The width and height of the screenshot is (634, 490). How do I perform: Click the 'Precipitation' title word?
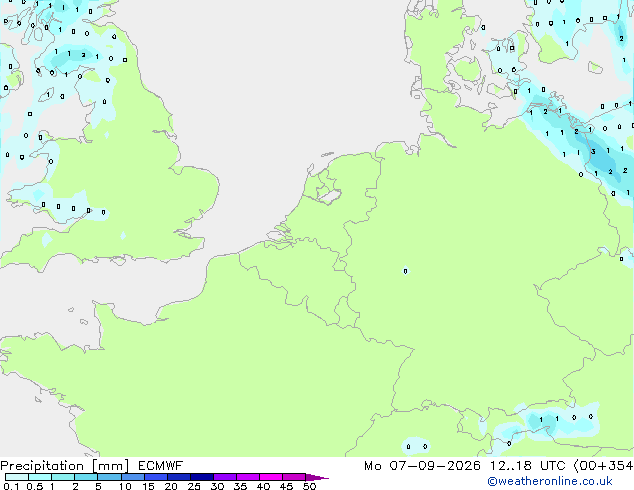42,466
